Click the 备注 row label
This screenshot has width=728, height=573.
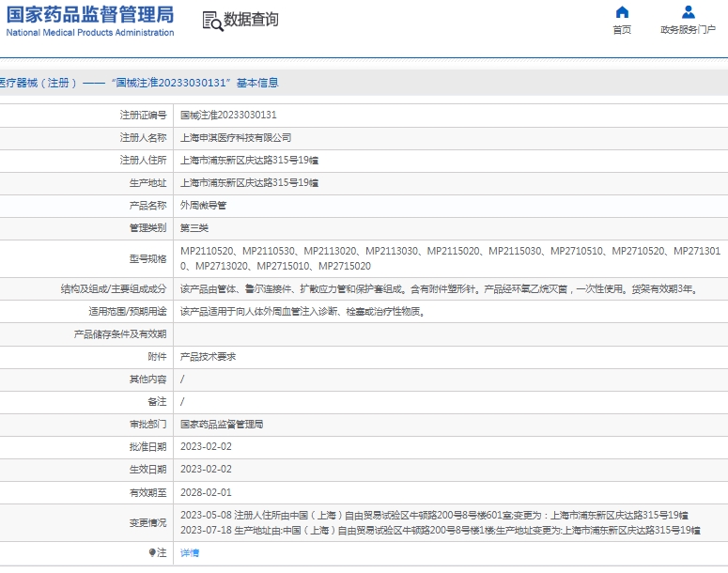(157, 401)
